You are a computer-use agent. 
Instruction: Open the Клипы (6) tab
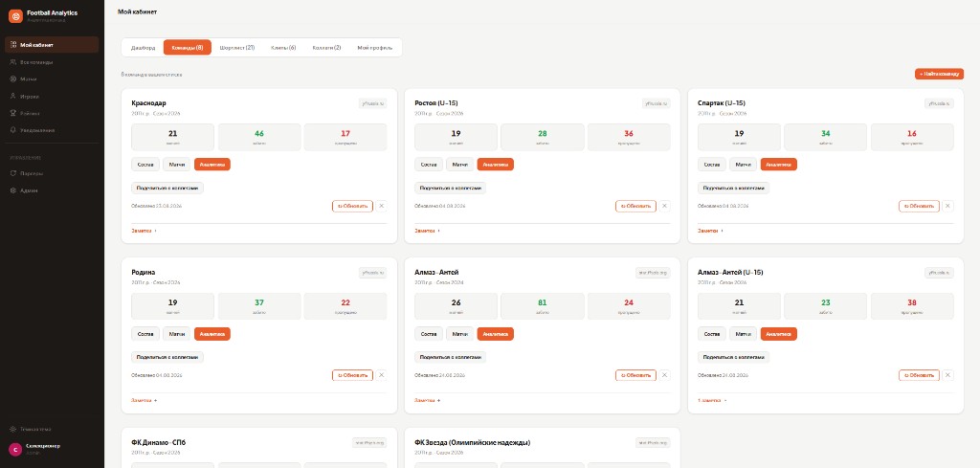click(283, 48)
